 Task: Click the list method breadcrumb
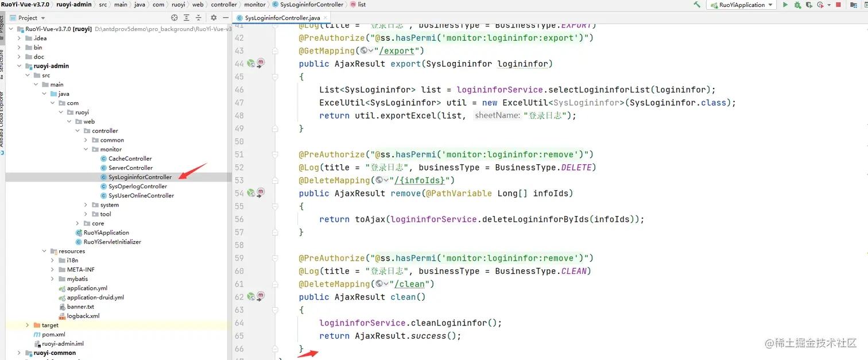[x=358, y=4]
